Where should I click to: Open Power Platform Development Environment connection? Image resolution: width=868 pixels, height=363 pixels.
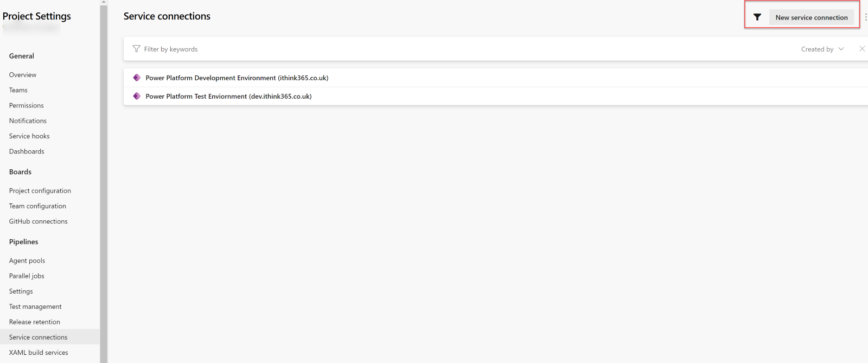pyautogui.click(x=237, y=78)
